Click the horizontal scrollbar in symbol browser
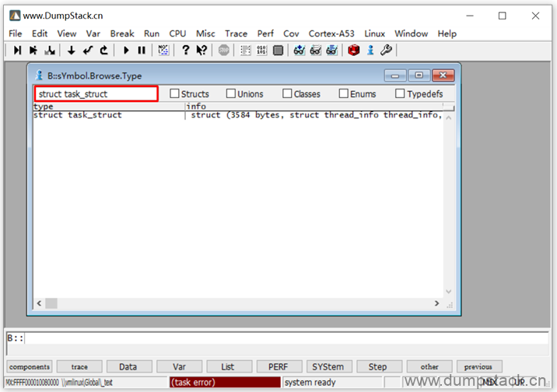The image size is (557, 392). point(233,302)
